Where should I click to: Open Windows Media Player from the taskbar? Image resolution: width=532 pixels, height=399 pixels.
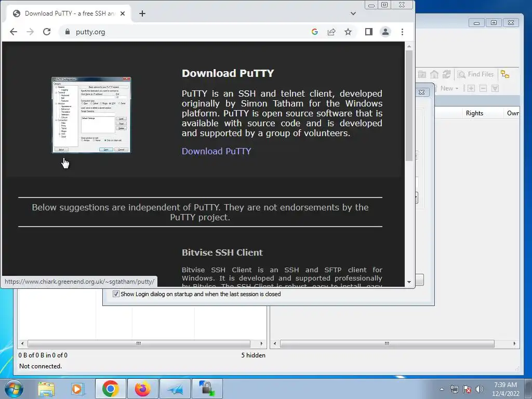77,389
